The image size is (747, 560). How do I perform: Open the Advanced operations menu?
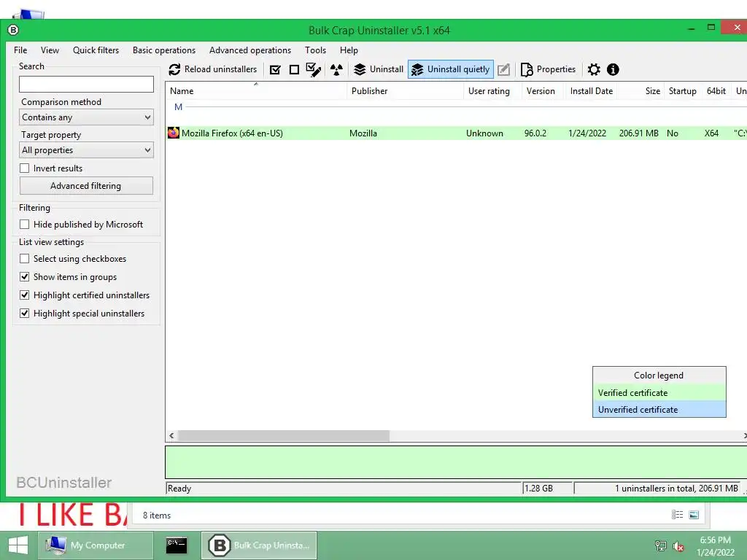coord(250,50)
